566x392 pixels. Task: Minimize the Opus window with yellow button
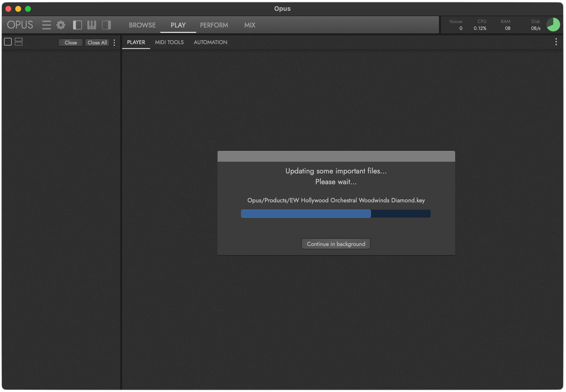click(18, 9)
